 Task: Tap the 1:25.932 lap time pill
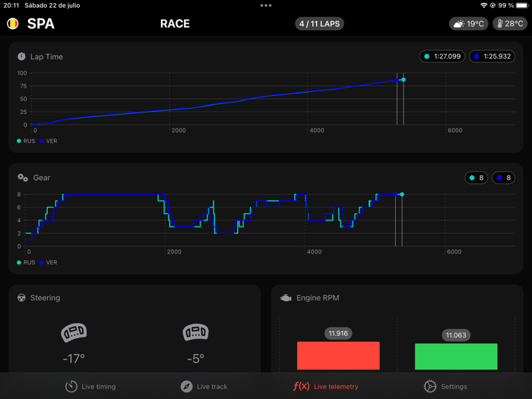[492, 56]
